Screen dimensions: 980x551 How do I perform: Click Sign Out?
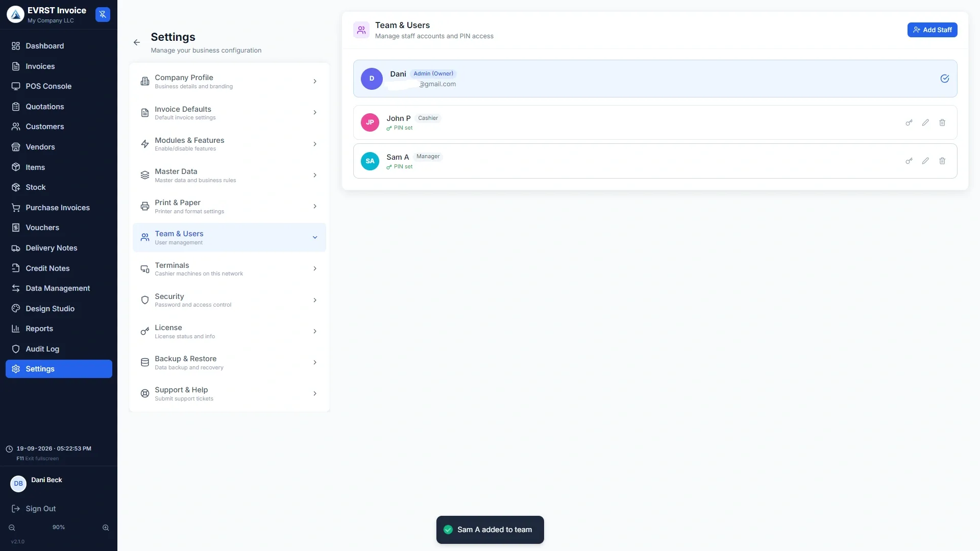[x=40, y=509]
